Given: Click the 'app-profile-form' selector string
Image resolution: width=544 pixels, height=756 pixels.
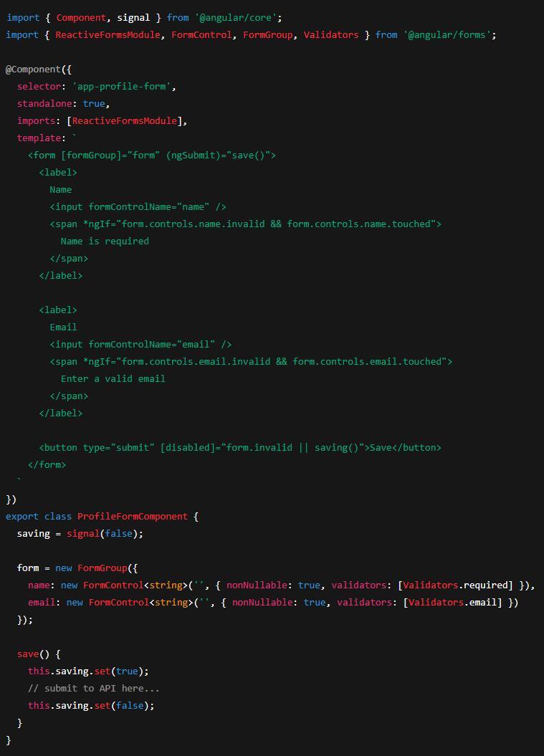Looking at the screenshot, I should (x=124, y=86).
